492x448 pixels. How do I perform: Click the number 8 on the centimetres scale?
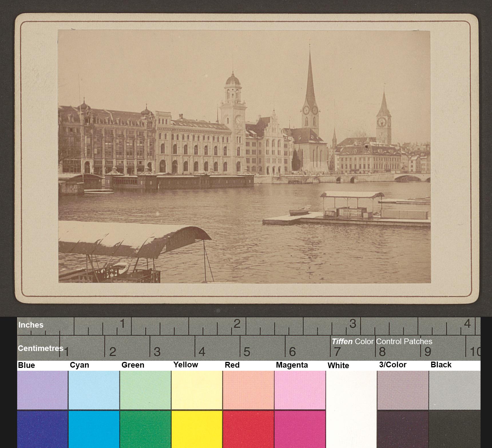382,352
